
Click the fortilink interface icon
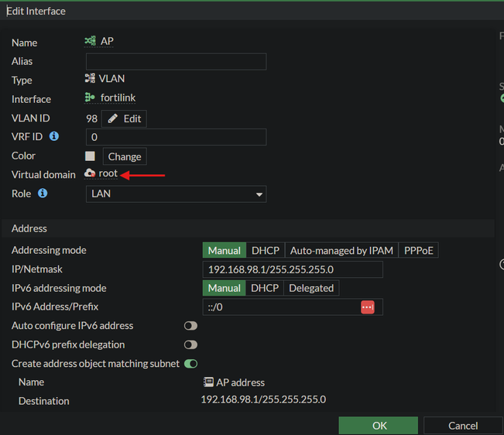90,98
